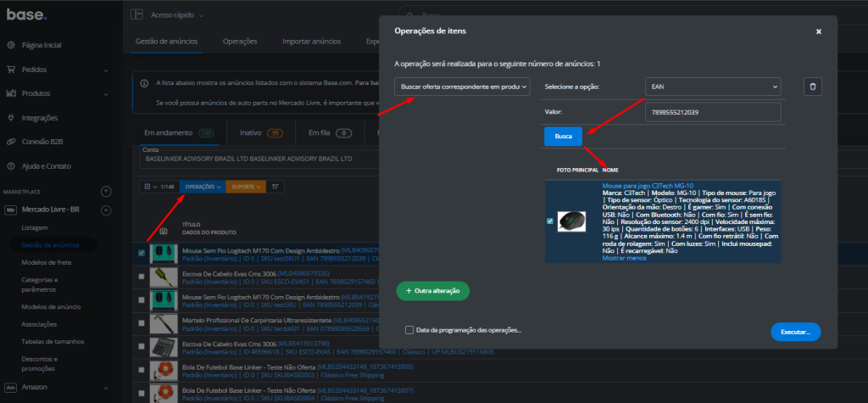Switch to Importar anúncios tab
Image resolution: width=868 pixels, height=403 pixels.
[x=311, y=42]
